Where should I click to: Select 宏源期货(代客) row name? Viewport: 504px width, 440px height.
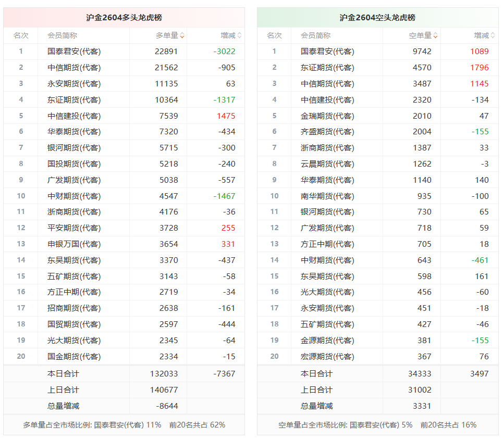327,357
